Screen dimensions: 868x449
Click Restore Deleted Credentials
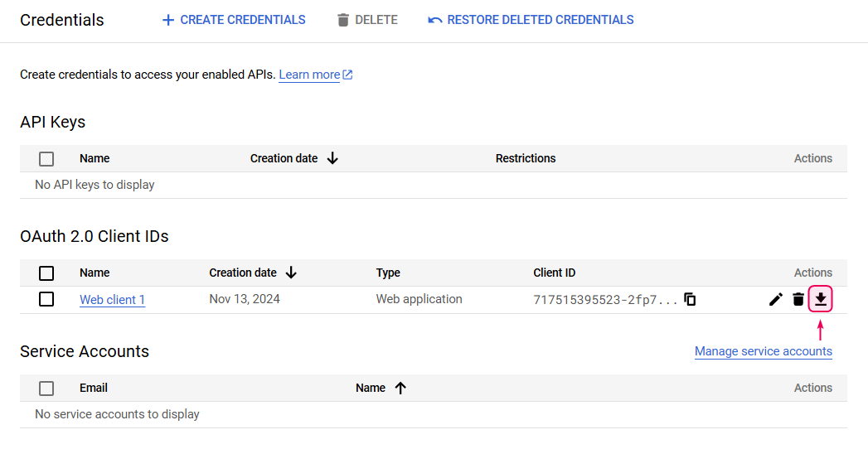tap(531, 20)
